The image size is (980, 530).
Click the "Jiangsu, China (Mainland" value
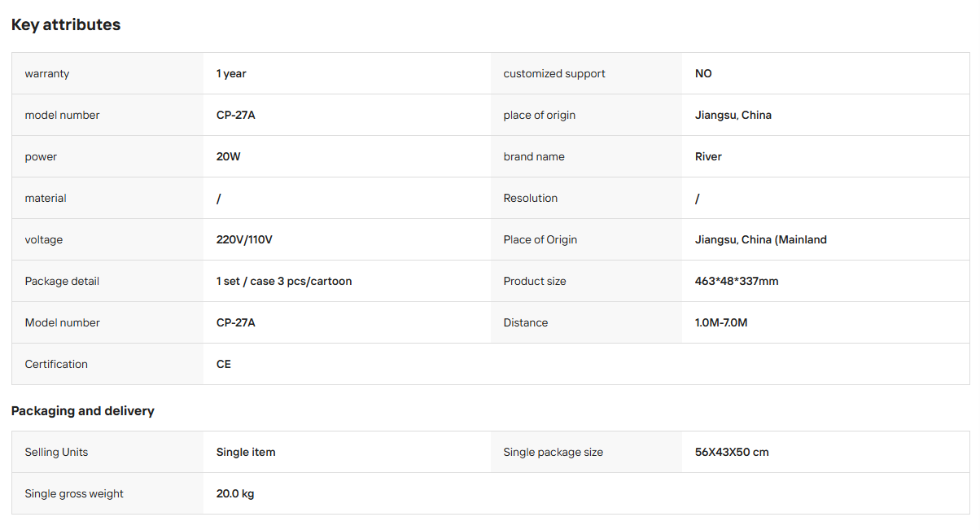click(761, 240)
